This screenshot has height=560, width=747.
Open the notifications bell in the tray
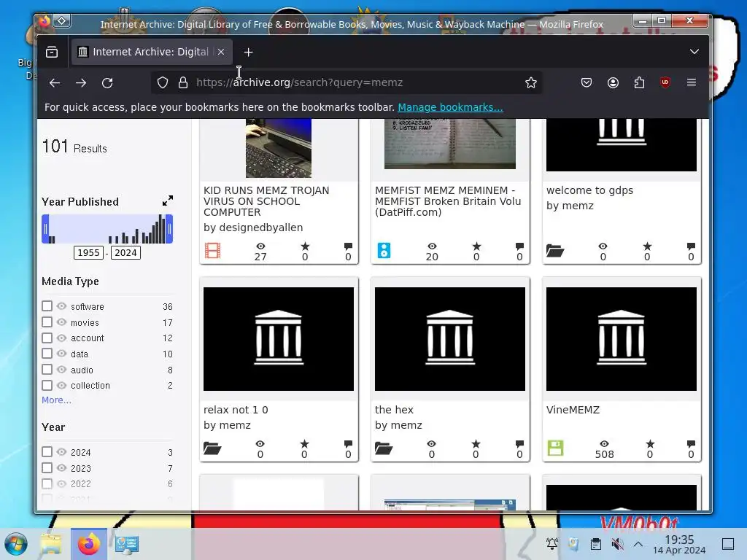tap(552, 544)
